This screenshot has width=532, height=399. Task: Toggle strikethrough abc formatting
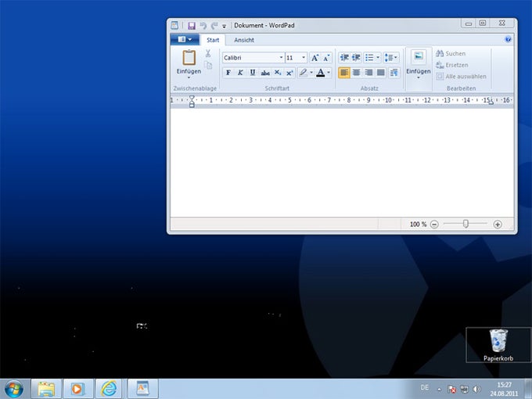click(265, 73)
